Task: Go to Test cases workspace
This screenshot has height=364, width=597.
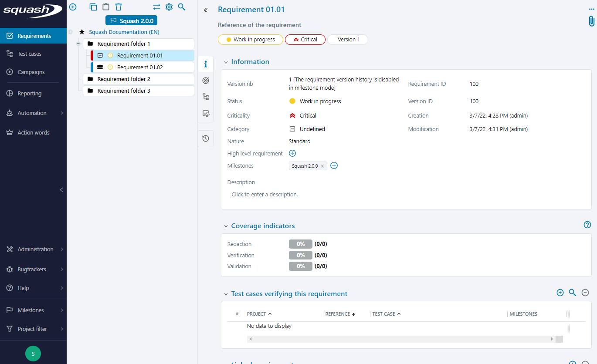Action: 29,54
